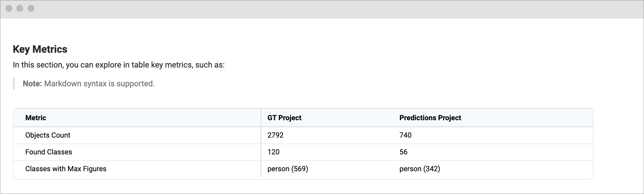Click the 56 found classes value
Screen dimensions: 644x194
click(404, 152)
